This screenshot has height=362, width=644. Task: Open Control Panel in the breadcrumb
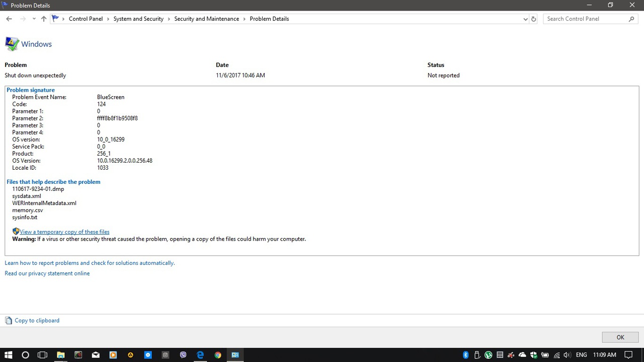(x=86, y=19)
